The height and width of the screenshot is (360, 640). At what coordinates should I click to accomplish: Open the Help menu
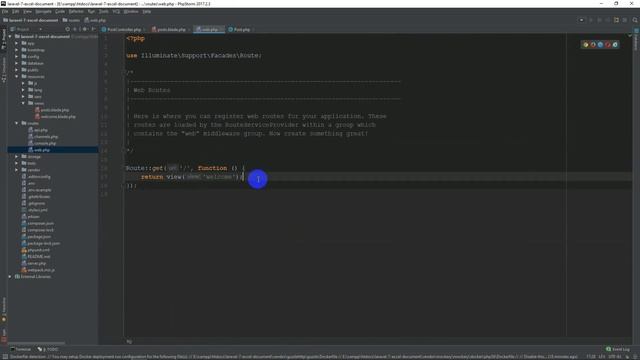tap(147, 11)
